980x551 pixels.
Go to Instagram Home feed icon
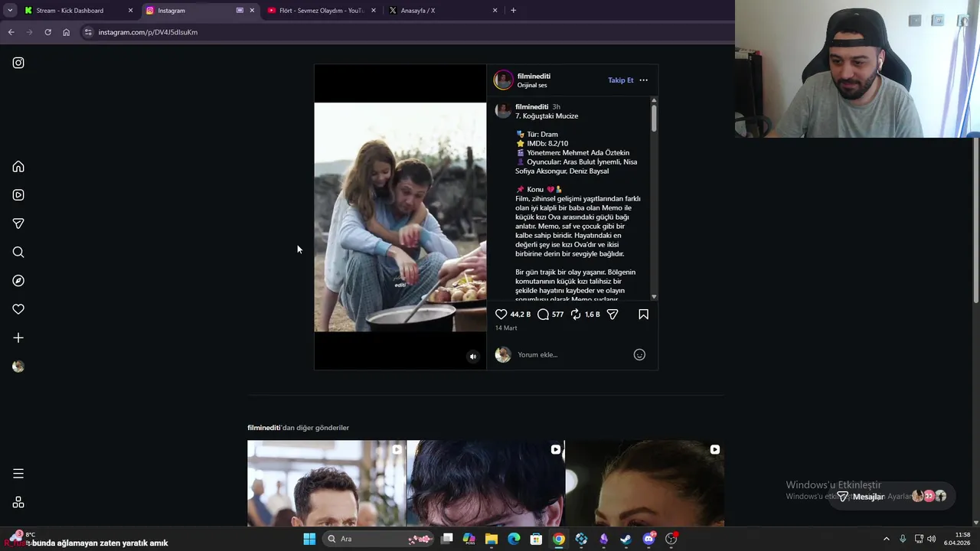(18, 167)
